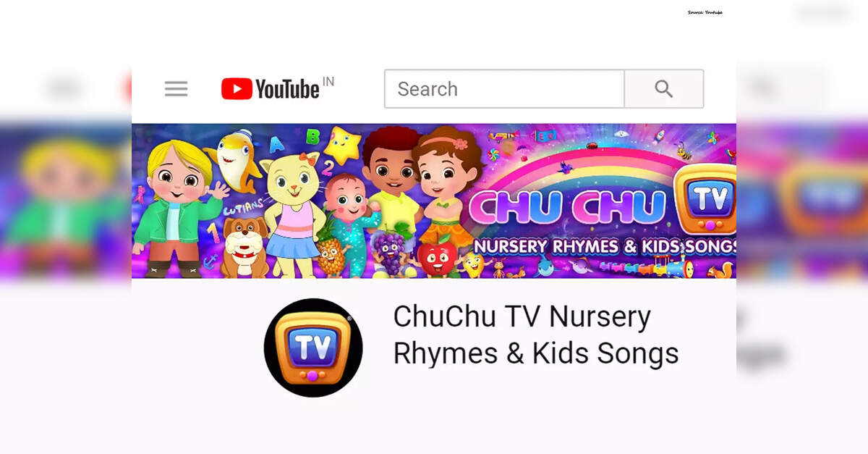
Task: Click the TV logo in the banner
Action: pyautogui.click(x=705, y=198)
